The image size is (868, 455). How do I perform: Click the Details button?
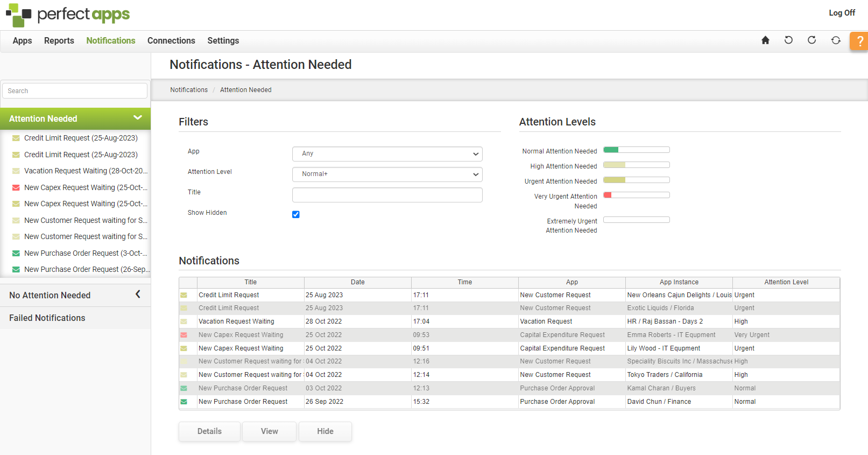point(209,431)
